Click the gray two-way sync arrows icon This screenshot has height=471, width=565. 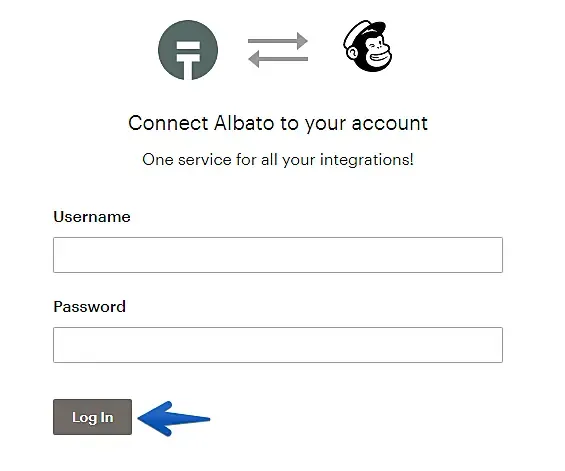(x=278, y=50)
